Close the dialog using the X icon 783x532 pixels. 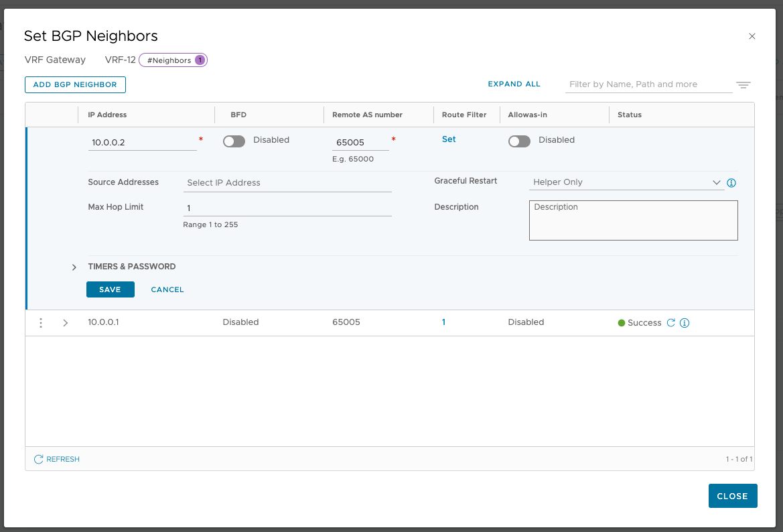tap(752, 37)
